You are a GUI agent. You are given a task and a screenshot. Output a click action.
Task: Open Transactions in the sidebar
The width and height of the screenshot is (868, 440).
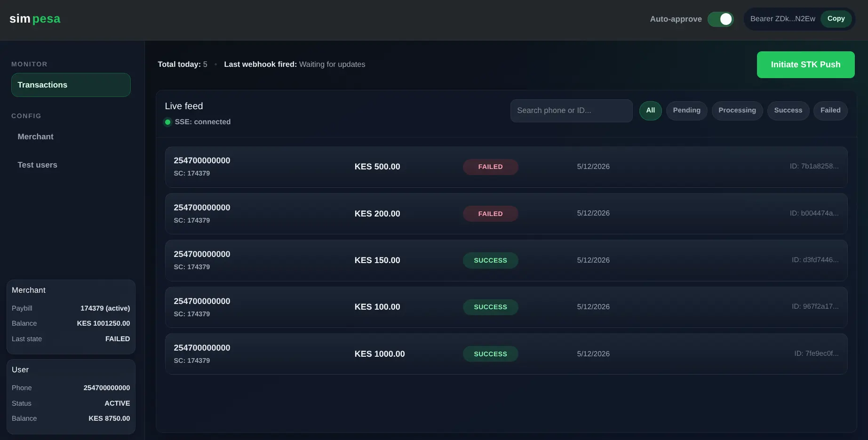[x=71, y=85]
